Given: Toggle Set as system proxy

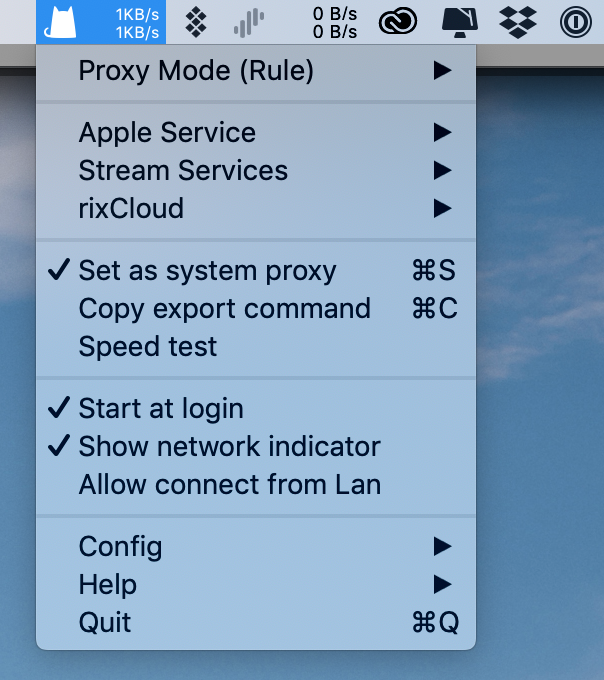Looking at the screenshot, I should coord(207,270).
